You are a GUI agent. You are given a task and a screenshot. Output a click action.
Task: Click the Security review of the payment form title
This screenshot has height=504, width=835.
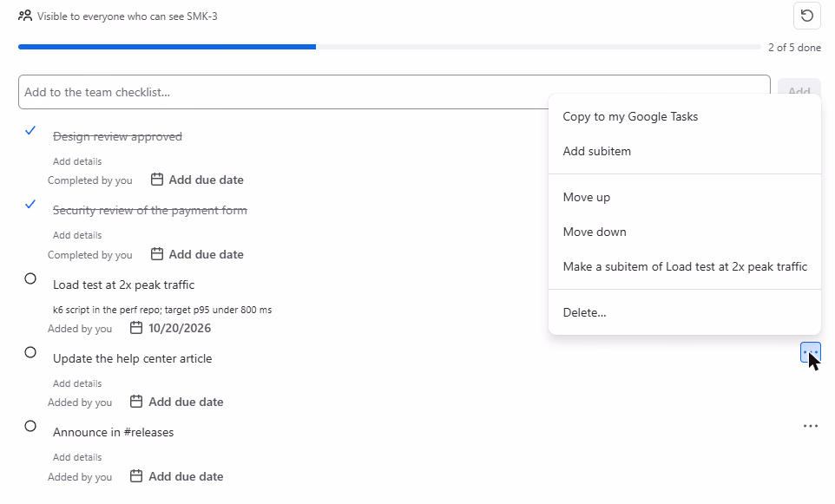[x=150, y=211]
